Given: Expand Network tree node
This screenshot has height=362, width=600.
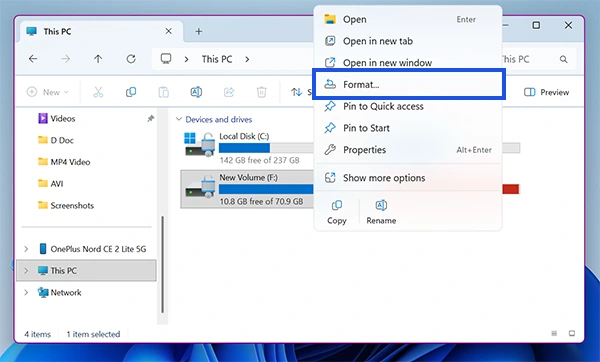Looking at the screenshot, I should [26, 292].
